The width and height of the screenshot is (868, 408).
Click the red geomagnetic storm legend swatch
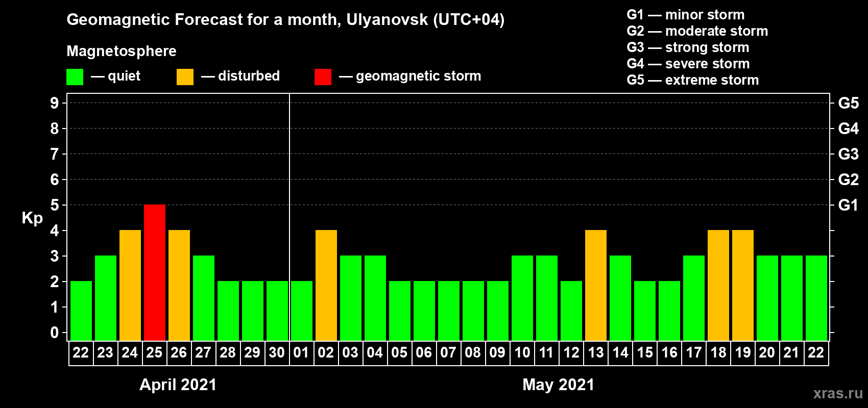pyautogui.click(x=323, y=77)
